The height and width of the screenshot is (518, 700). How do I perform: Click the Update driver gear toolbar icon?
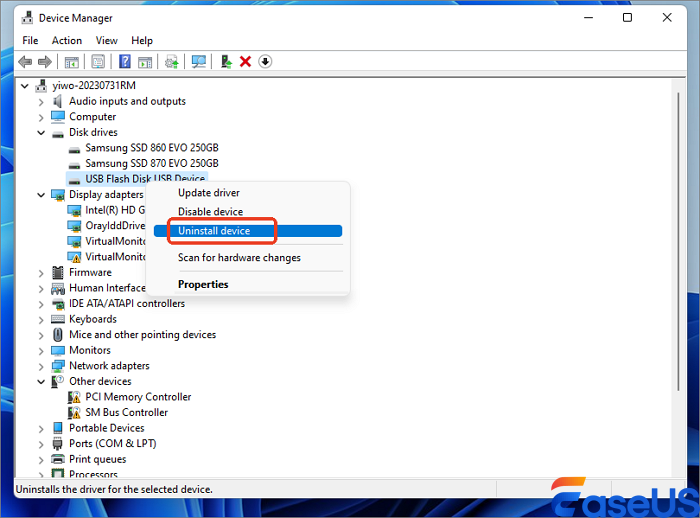pyautogui.click(x=172, y=62)
